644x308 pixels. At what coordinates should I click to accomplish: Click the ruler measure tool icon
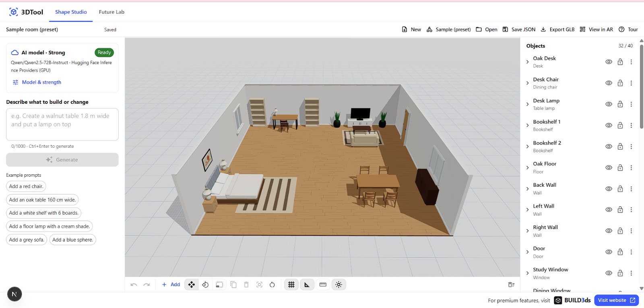pos(323,285)
